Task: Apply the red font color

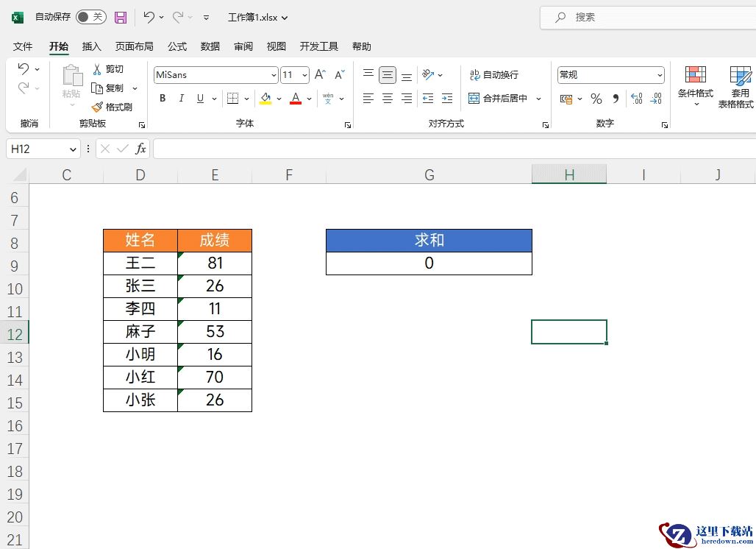Action: 296,99
